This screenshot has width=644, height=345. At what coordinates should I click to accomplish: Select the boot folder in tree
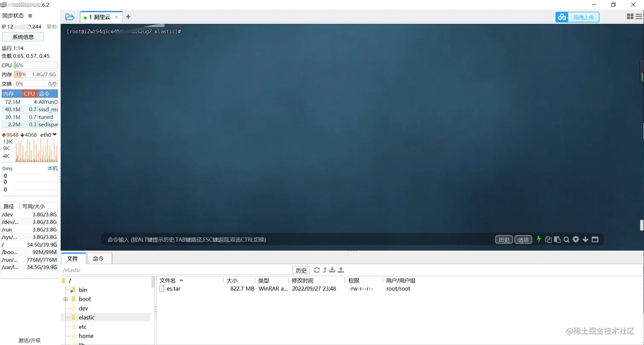tap(85, 299)
